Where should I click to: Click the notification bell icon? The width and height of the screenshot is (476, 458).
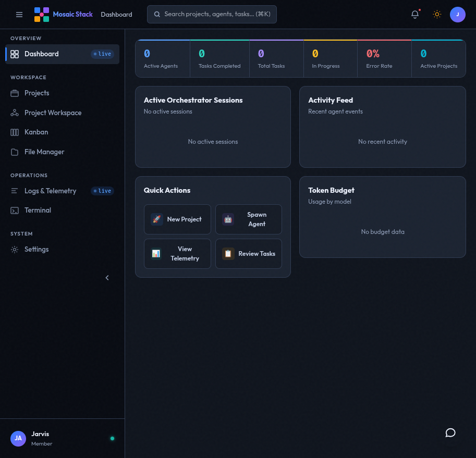tap(415, 15)
